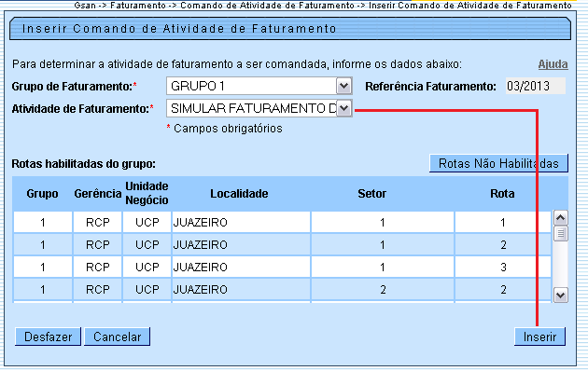The height and width of the screenshot is (371, 588).
Task: Click JUAZEIRO in the Setor 2 row
Action: (x=201, y=290)
